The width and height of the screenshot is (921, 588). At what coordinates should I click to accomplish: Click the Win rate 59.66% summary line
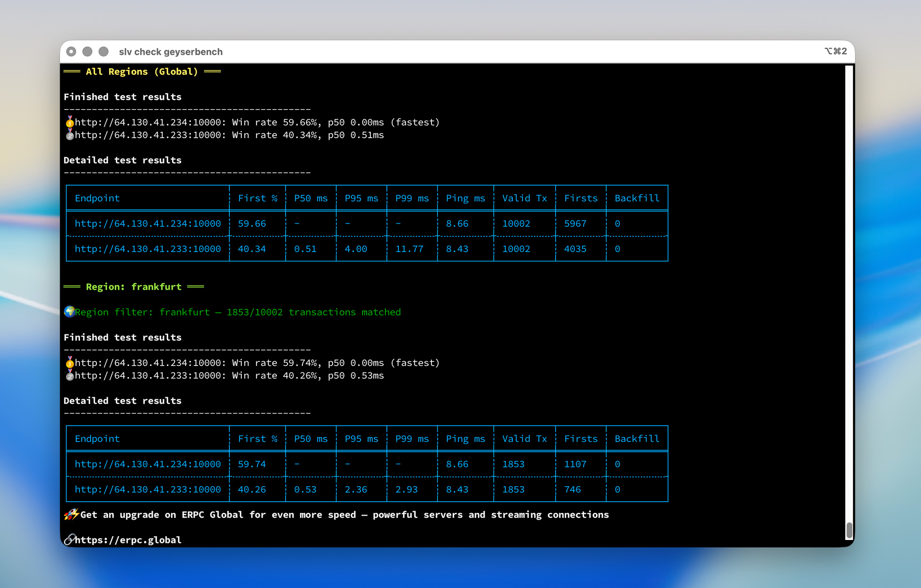coord(252,122)
